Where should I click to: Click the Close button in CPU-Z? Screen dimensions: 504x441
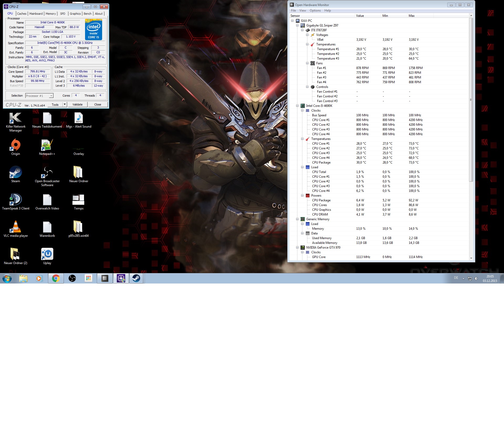[x=98, y=104]
